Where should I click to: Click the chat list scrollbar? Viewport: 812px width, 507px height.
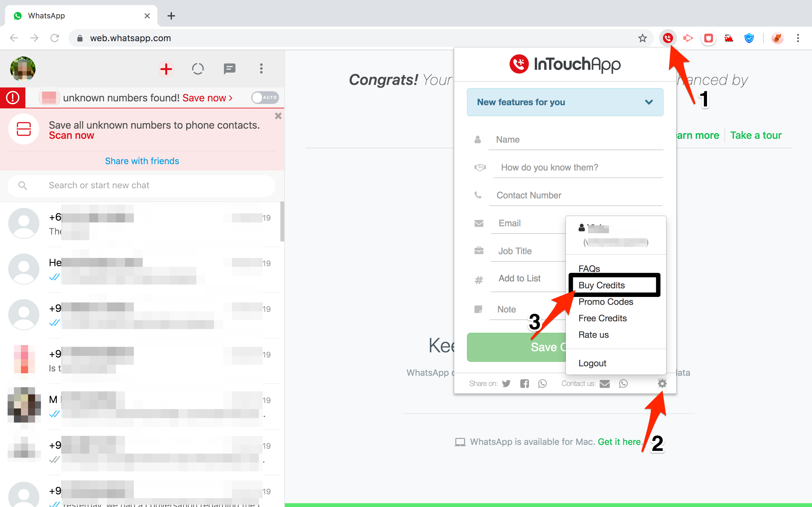282,221
